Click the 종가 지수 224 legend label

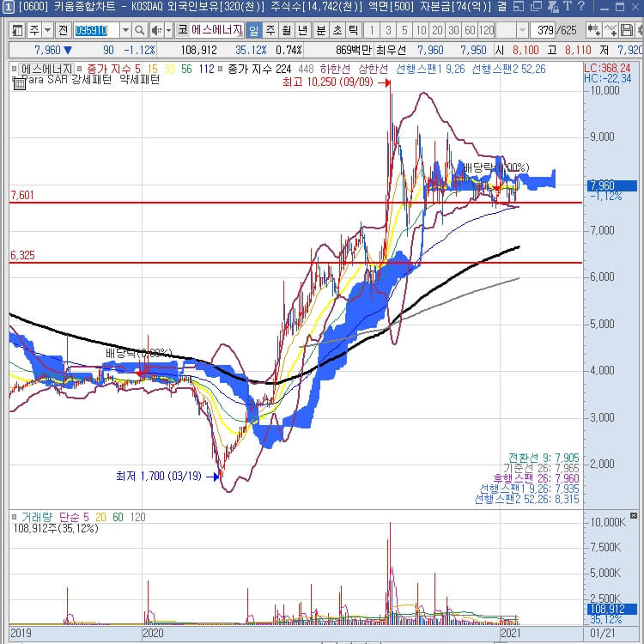[x=259, y=69]
